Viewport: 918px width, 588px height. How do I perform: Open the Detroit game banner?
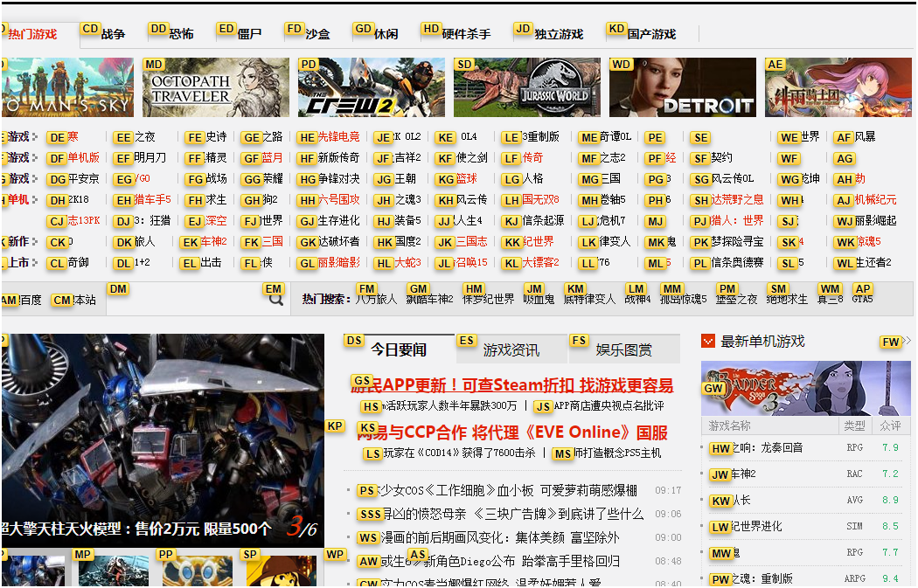(683, 87)
